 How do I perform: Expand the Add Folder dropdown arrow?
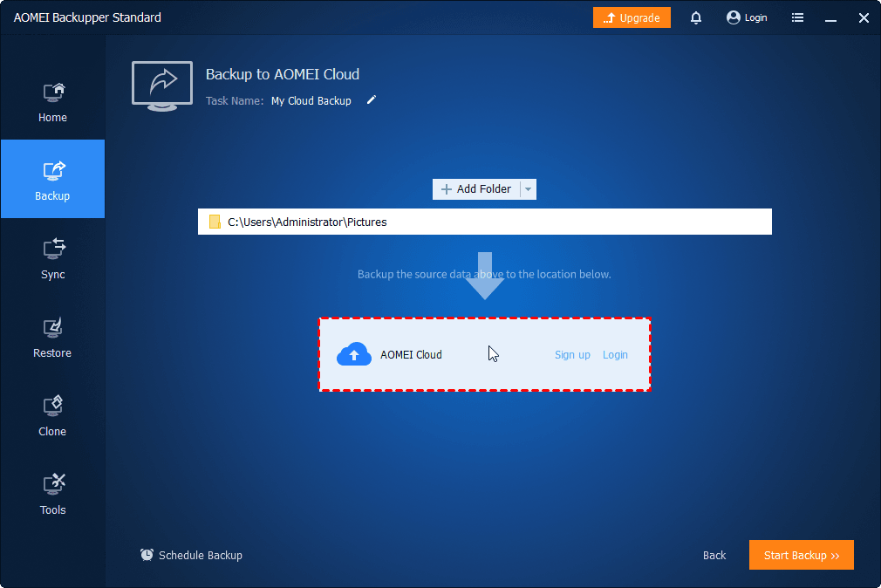click(x=528, y=189)
